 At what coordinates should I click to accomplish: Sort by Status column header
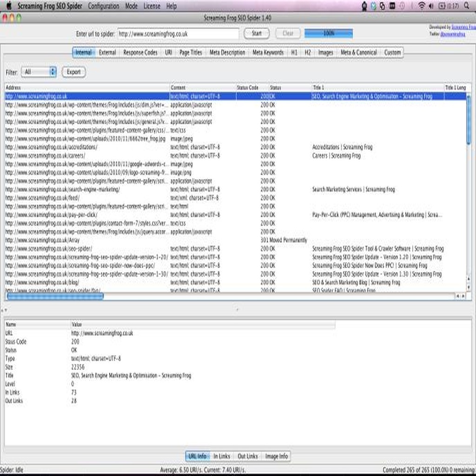(x=290, y=88)
